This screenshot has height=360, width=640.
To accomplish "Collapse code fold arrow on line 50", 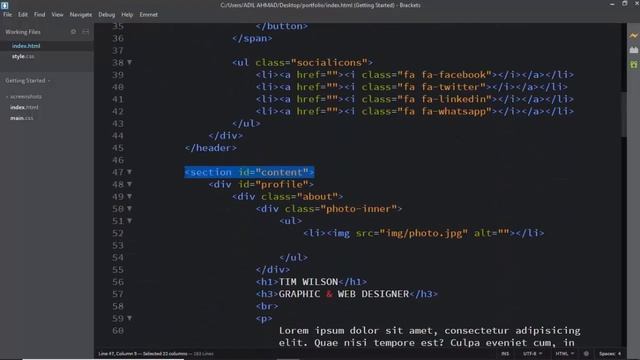I will 129,209.
